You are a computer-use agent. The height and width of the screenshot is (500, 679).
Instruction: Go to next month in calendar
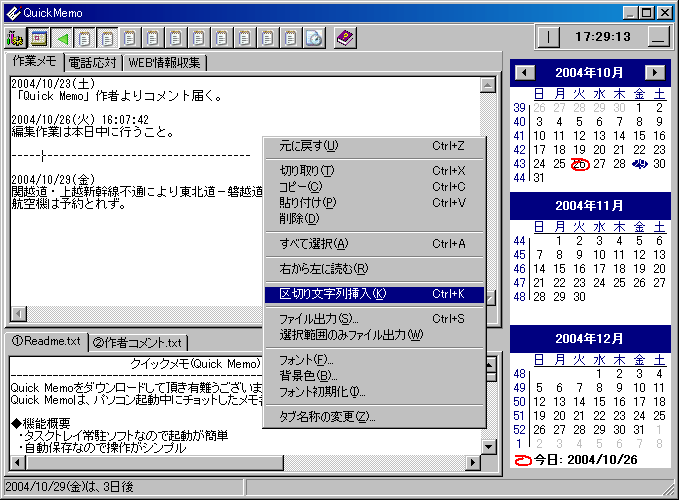point(655,72)
